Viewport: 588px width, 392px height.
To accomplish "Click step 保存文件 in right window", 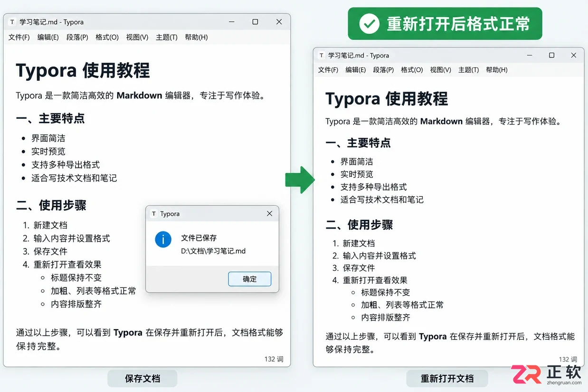I will click(359, 268).
